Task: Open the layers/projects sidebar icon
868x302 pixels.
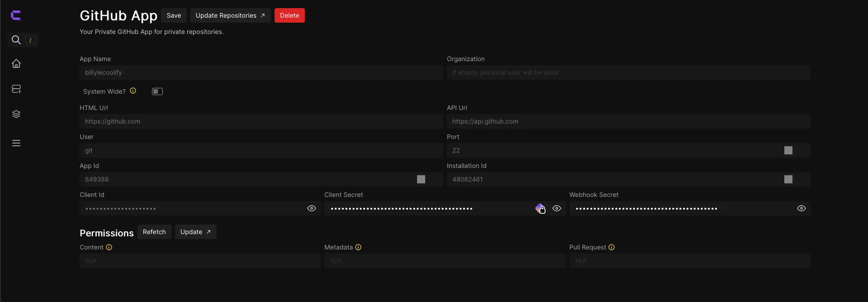Action: [16, 114]
